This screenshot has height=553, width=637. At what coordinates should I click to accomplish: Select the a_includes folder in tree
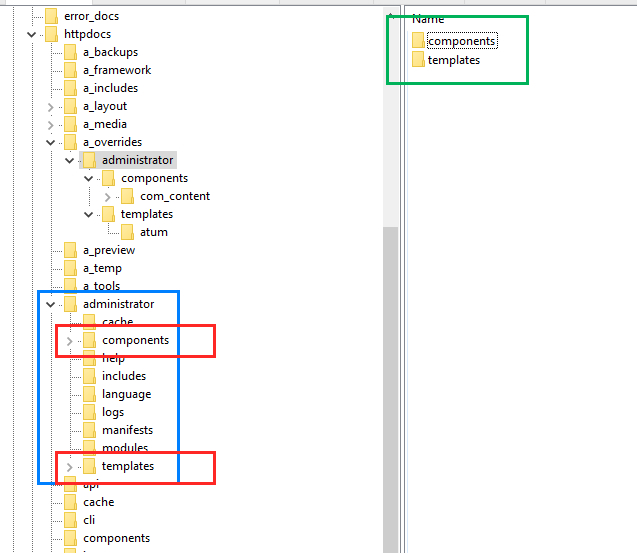pyautogui.click(x=110, y=88)
